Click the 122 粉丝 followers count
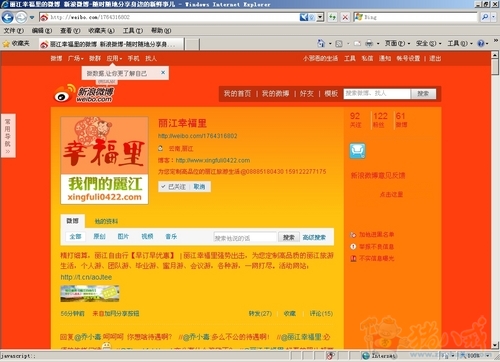Image resolution: width=500 pixels, height=362 pixels. click(380, 120)
